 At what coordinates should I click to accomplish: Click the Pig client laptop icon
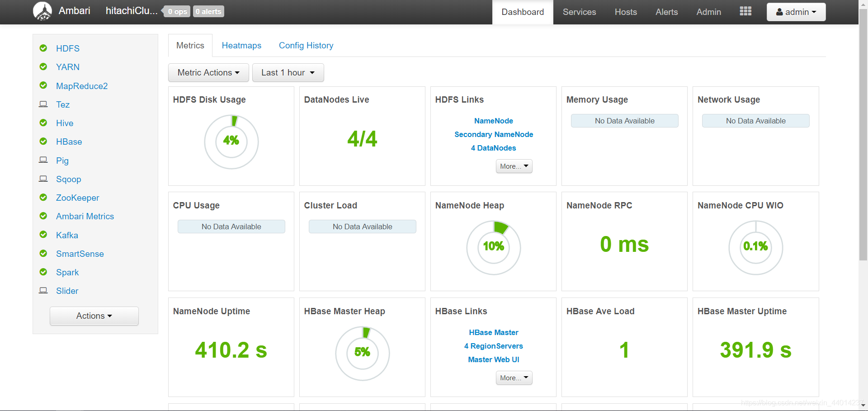[43, 160]
